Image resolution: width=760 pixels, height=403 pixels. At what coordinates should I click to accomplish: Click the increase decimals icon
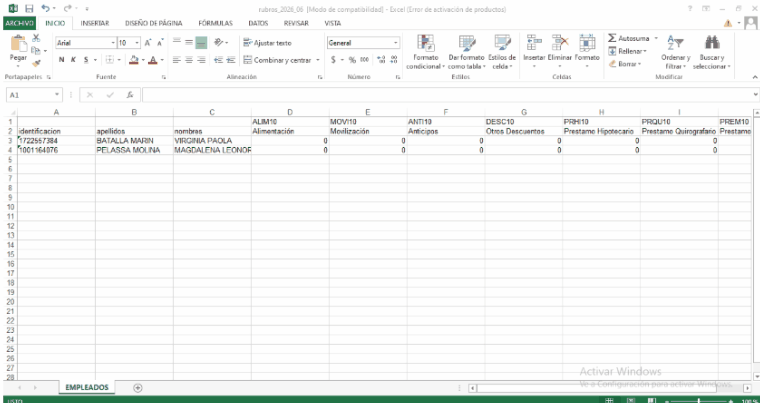pyautogui.click(x=381, y=60)
